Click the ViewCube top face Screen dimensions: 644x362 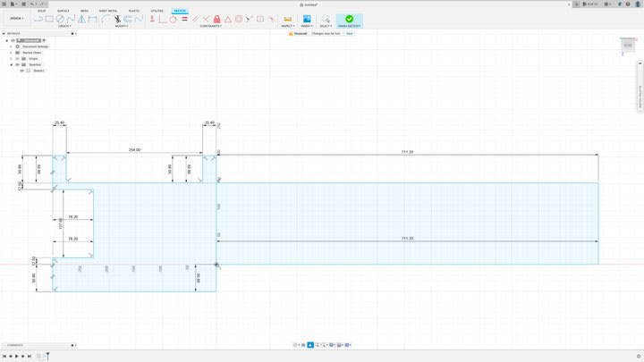[628, 45]
